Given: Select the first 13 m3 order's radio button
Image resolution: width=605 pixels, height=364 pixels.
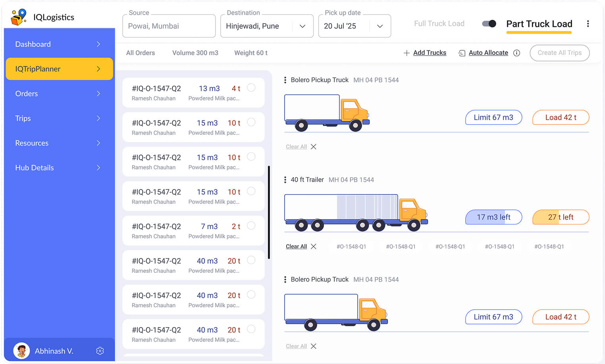Looking at the screenshot, I should click(x=251, y=88).
